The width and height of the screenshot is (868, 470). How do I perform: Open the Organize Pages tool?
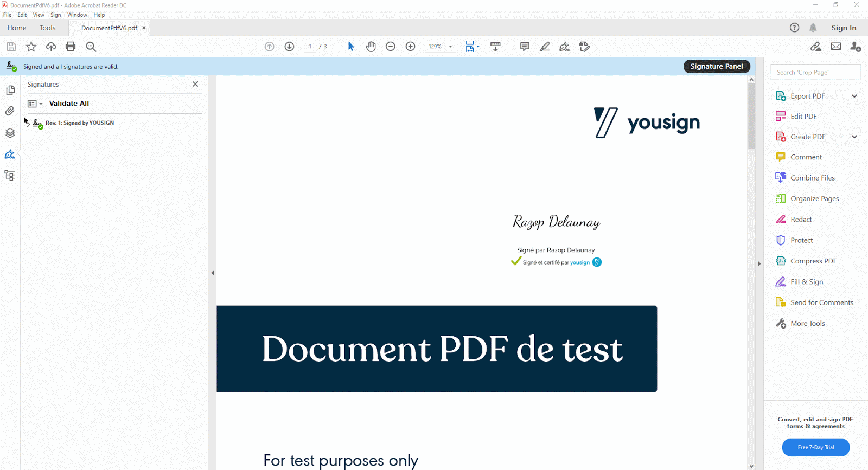pos(807,198)
